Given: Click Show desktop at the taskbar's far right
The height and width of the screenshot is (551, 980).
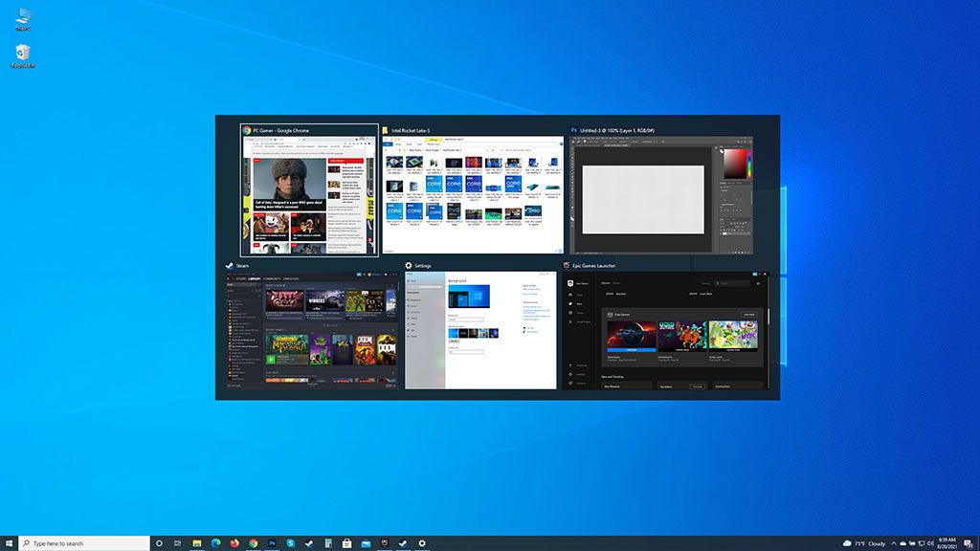Looking at the screenshot, I should coord(977,542).
